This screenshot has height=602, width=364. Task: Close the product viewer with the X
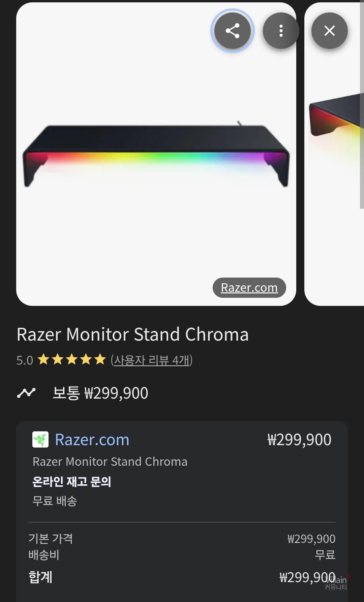click(x=329, y=31)
